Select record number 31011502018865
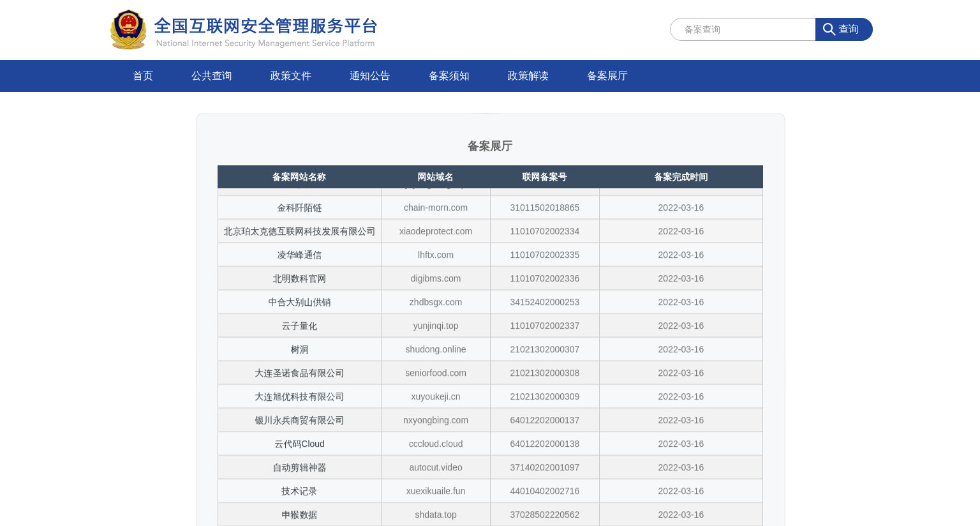Screen dimensions: 980x526 (x=545, y=207)
